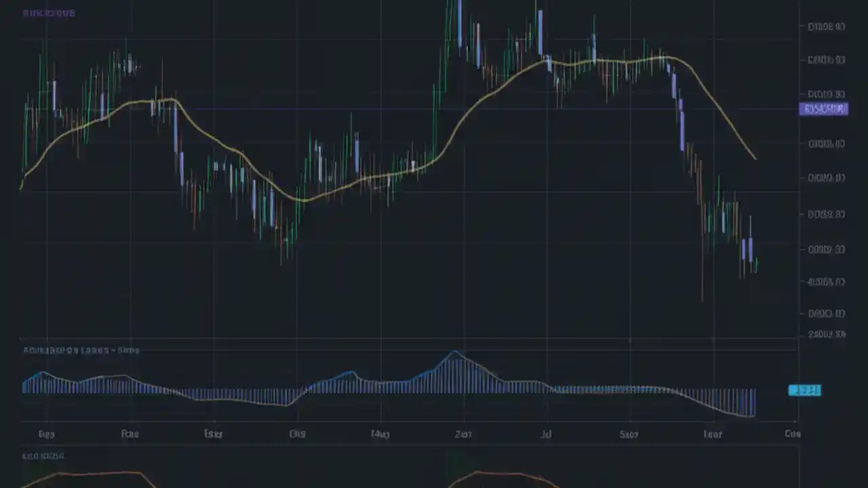Select the Jul label on the time axis
The image size is (868, 488).
546,434
